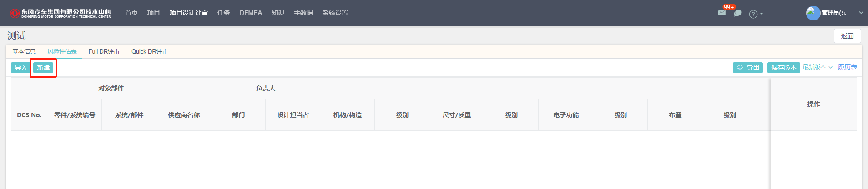Switch to the 基本信息 tab
Screen dimensions: 868x189
click(24, 51)
